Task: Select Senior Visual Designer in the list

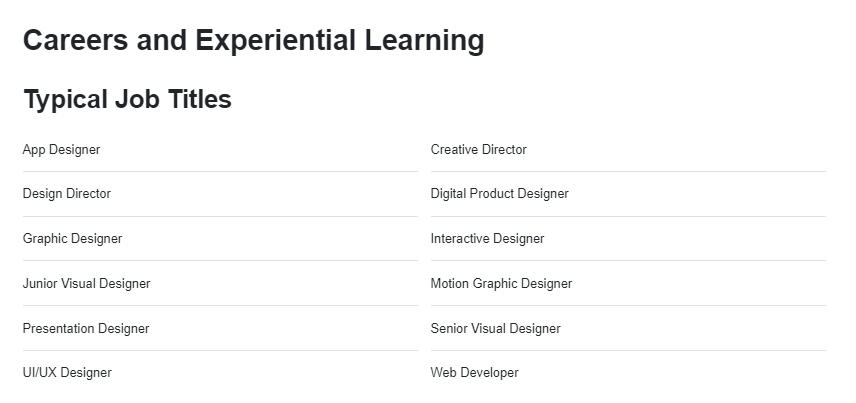Action: [x=495, y=328]
